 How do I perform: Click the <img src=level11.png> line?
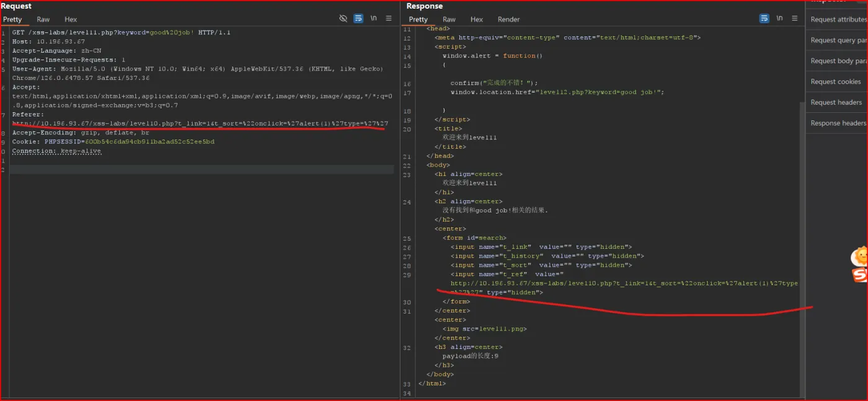tap(484, 329)
